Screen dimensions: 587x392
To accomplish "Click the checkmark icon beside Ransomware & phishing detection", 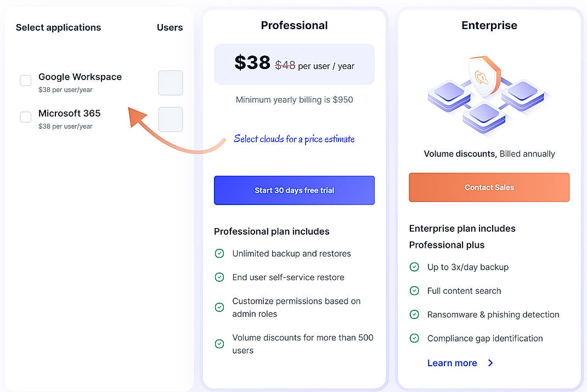I will 414,314.
